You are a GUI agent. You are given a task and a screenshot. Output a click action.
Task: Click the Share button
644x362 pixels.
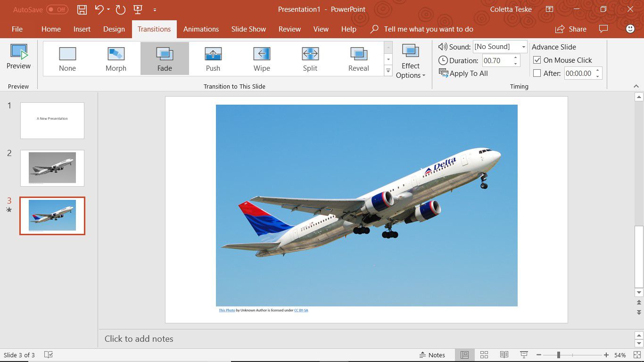[x=571, y=29]
